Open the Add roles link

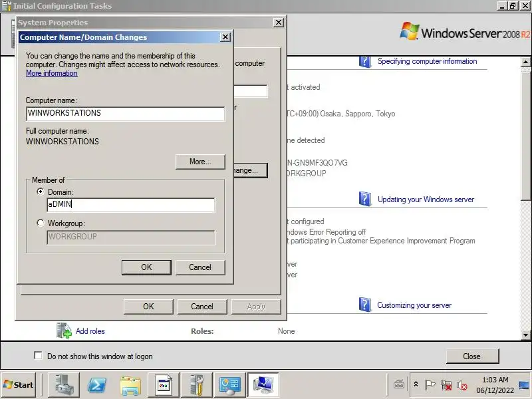coord(90,331)
